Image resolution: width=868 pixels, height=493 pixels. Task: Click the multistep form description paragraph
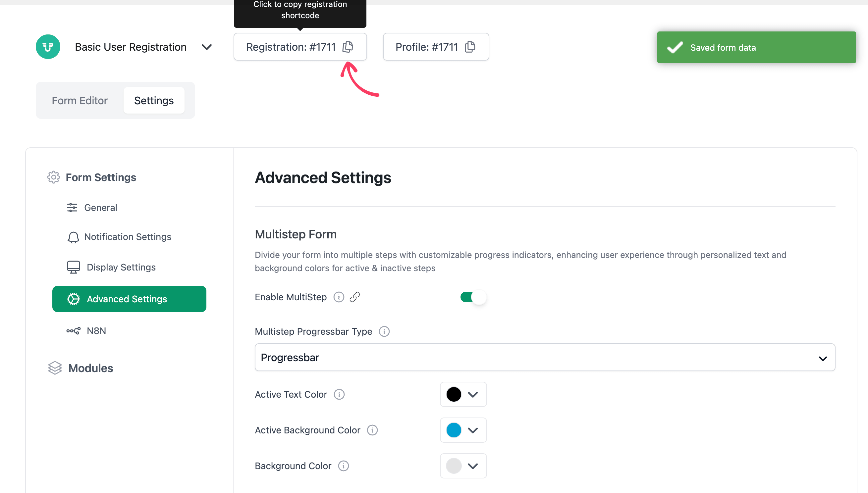(520, 261)
